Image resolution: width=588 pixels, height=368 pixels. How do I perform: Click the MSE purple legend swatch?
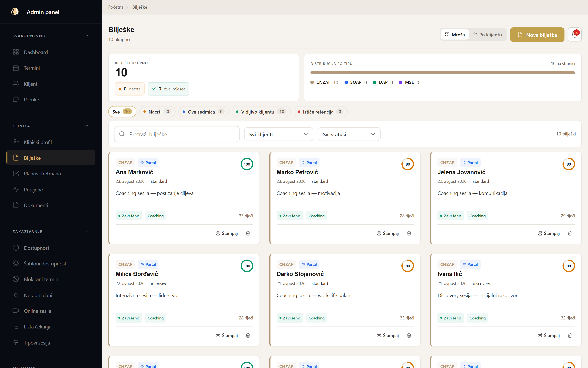tap(400, 82)
